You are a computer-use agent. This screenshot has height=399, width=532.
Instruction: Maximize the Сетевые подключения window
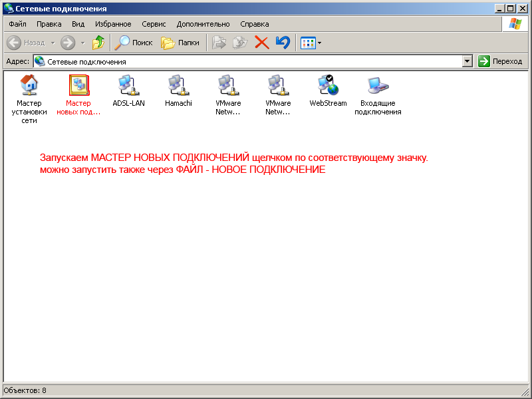pyautogui.click(x=510, y=9)
